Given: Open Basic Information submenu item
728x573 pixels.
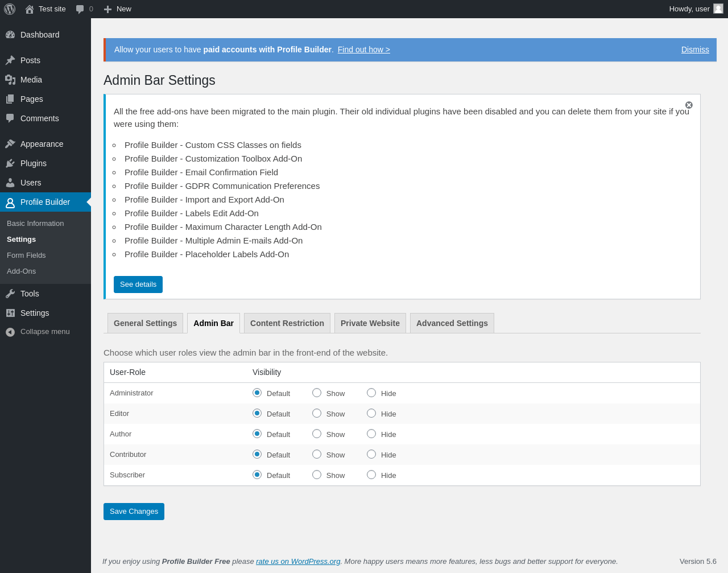Looking at the screenshot, I should pyautogui.click(x=35, y=224).
